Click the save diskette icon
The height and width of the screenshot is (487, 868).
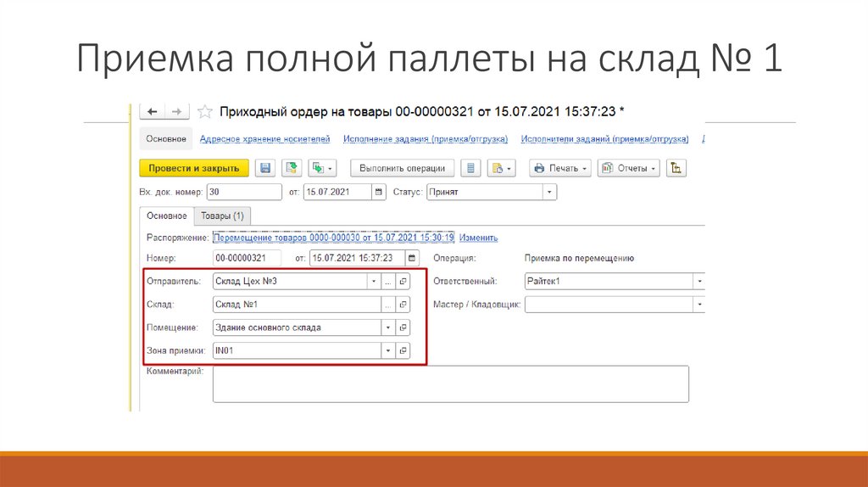click(x=265, y=168)
